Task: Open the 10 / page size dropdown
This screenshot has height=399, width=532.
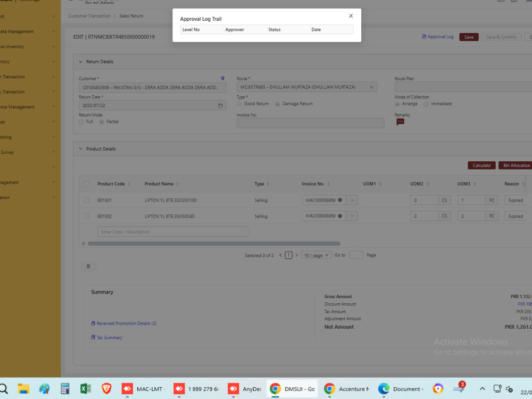Action: coord(316,255)
